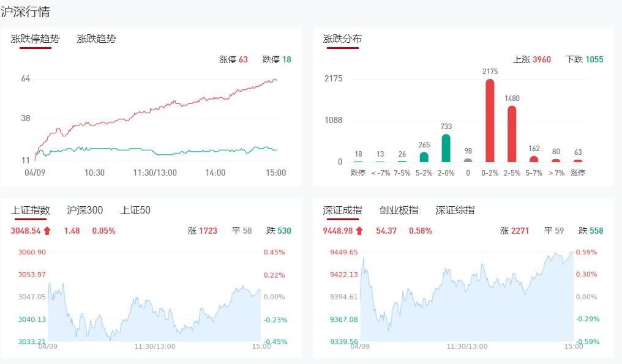
Task: Click the 涨跌分布 tab header
Action: point(342,39)
